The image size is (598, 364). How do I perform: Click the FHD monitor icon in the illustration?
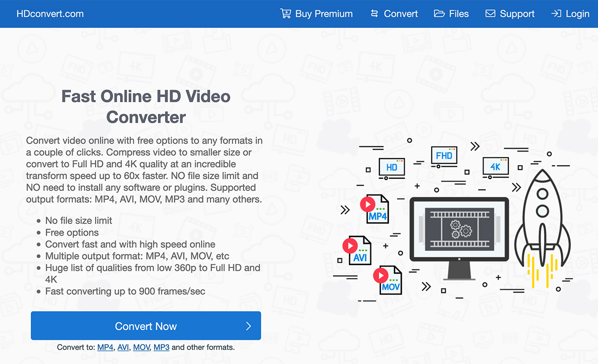click(x=444, y=156)
